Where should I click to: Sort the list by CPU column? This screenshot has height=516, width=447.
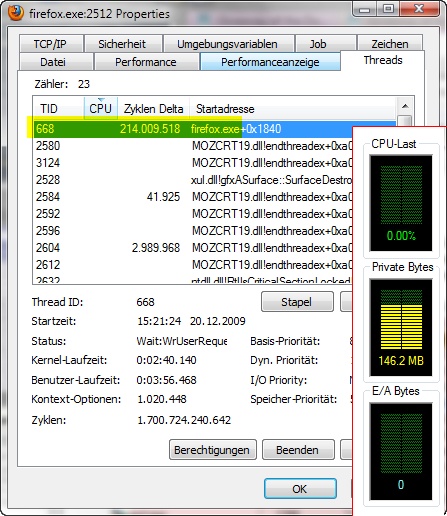[x=101, y=109]
